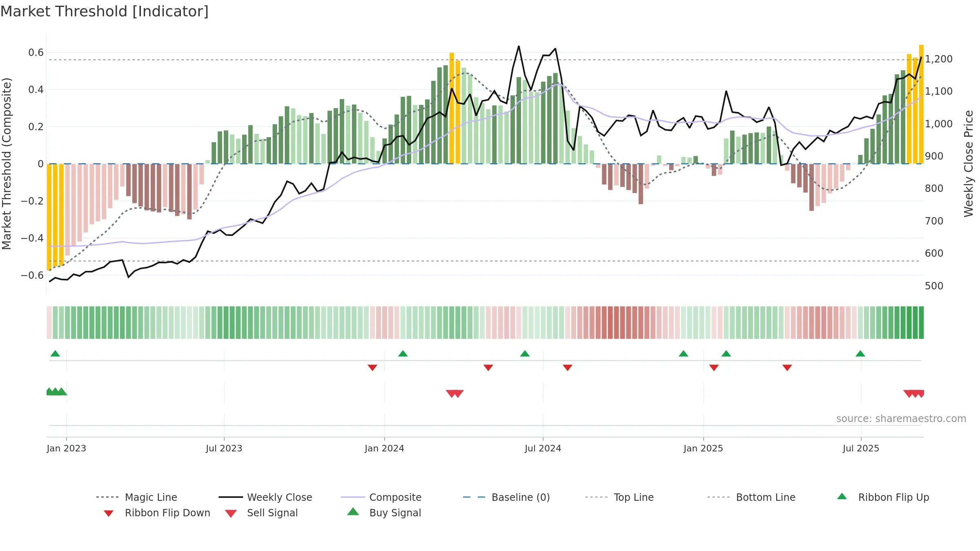Toggle the Bottom Line legend entry
The image size is (980, 551).
coord(751,497)
